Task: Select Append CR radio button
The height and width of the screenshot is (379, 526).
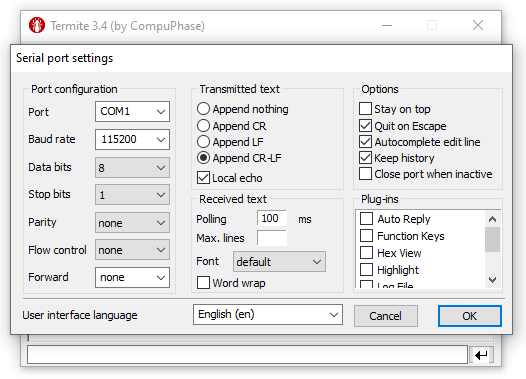Action: pos(203,125)
